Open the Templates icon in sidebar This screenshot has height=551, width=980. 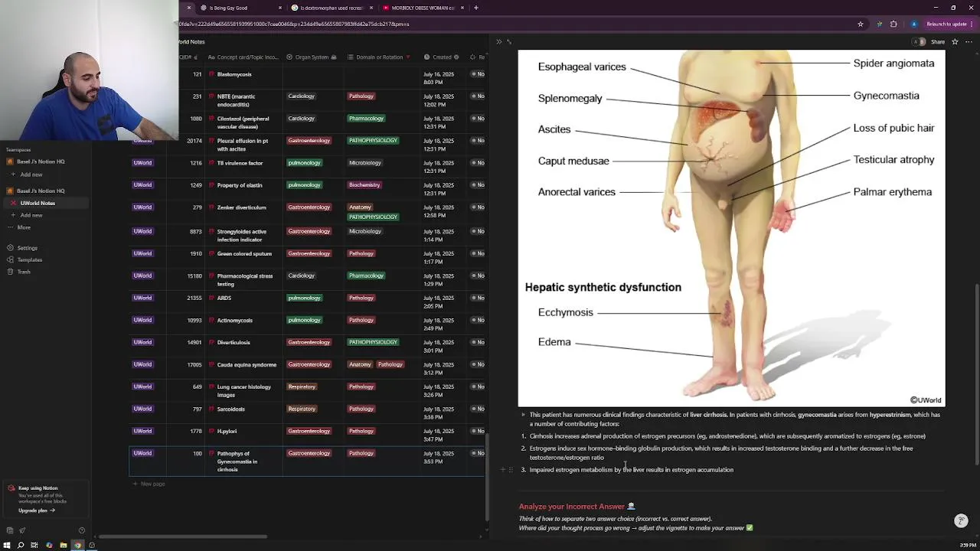point(9,259)
